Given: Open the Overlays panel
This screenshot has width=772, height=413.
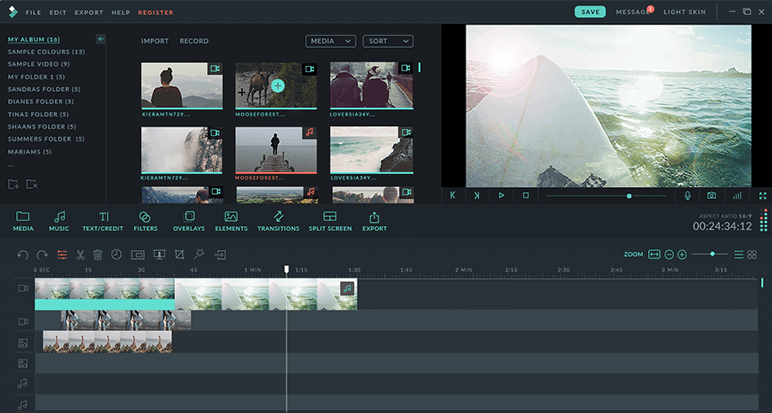Looking at the screenshot, I should coord(189,221).
